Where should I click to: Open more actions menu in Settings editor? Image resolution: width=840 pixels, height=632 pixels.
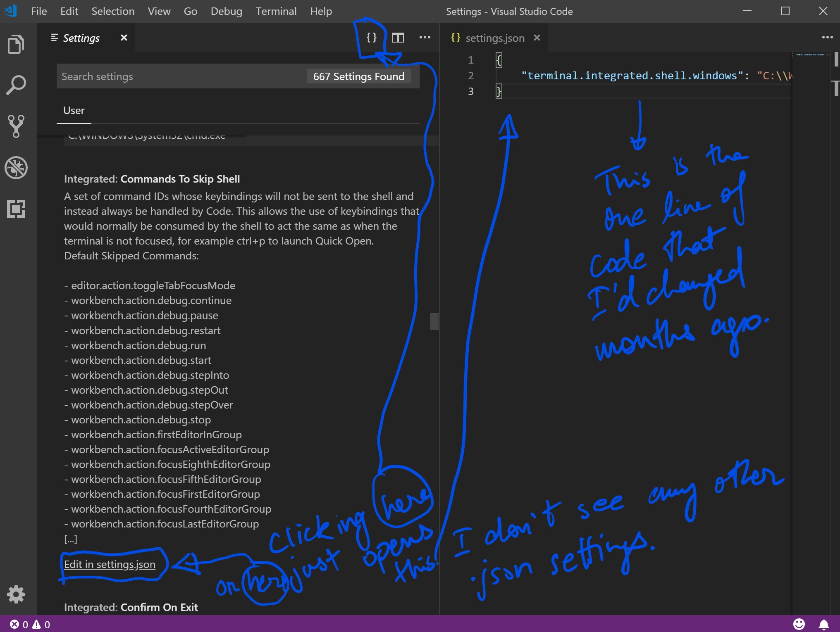[x=425, y=38]
